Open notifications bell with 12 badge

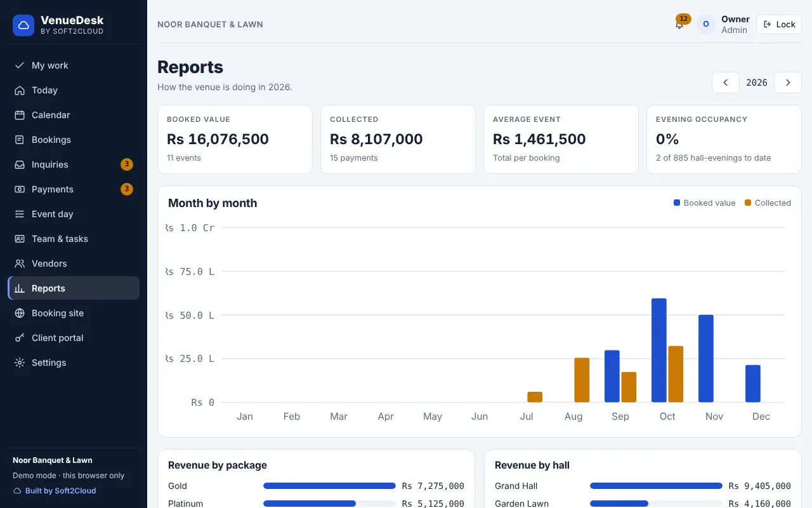680,23
